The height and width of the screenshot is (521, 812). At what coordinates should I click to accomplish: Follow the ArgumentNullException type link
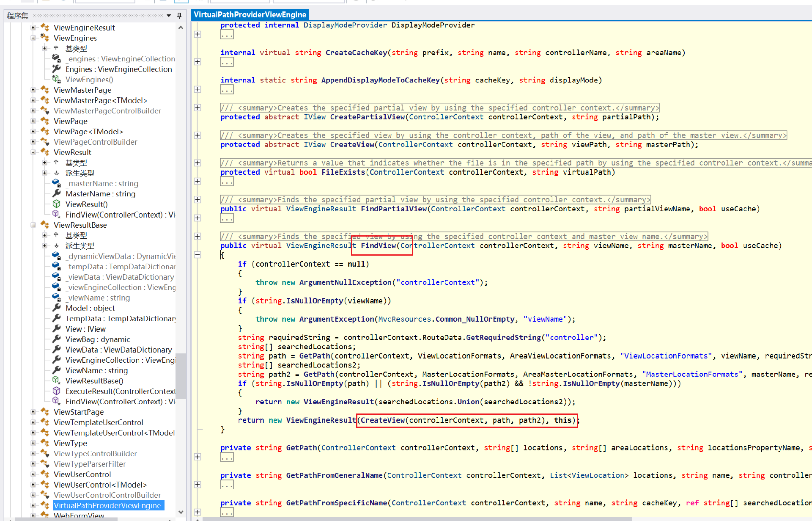click(345, 282)
